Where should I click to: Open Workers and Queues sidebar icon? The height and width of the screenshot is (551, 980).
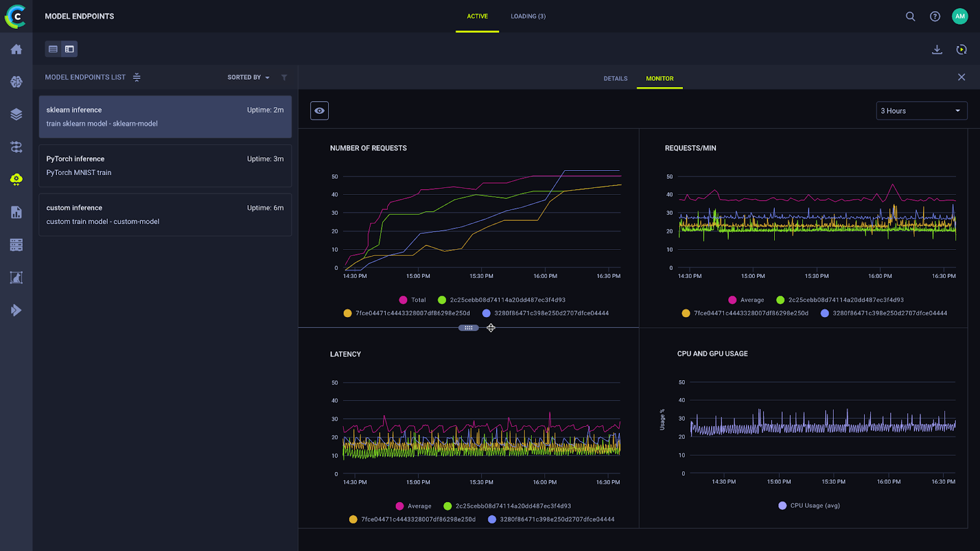[16, 244]
